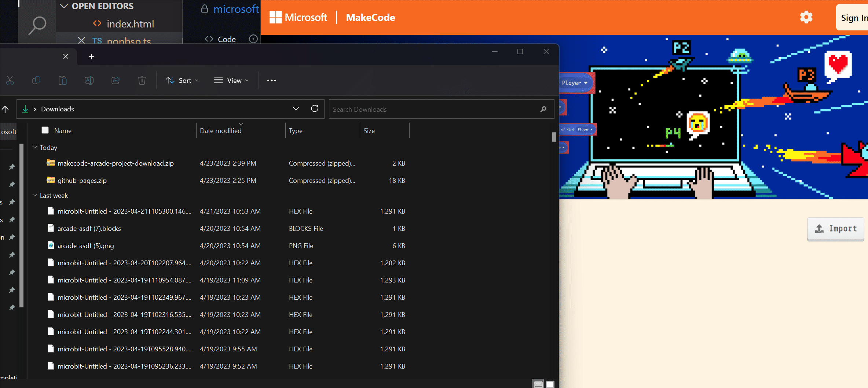Select makecode-arcade-project-download.zip file name
This screenshot has width=868, height=388.
pos(116,163)
